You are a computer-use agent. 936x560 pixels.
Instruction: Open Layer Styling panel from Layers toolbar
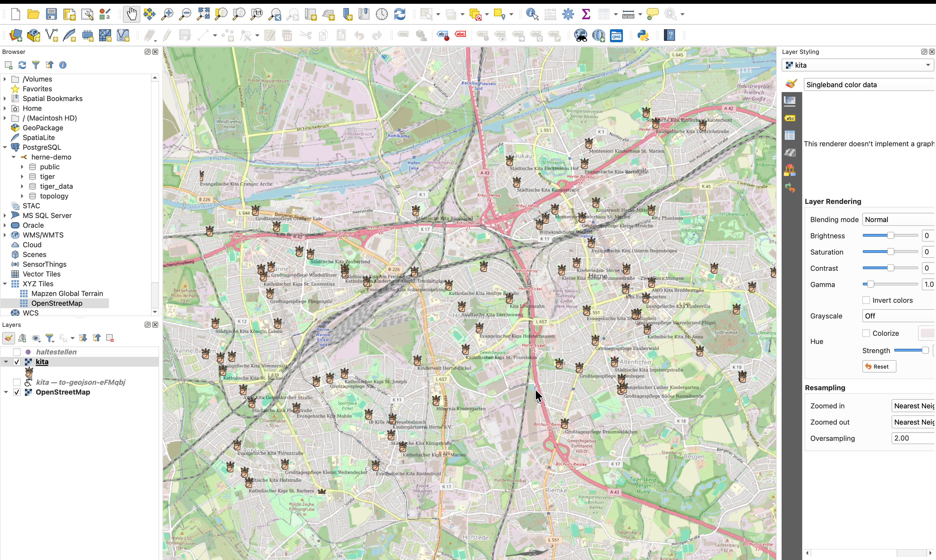[8, 338]
